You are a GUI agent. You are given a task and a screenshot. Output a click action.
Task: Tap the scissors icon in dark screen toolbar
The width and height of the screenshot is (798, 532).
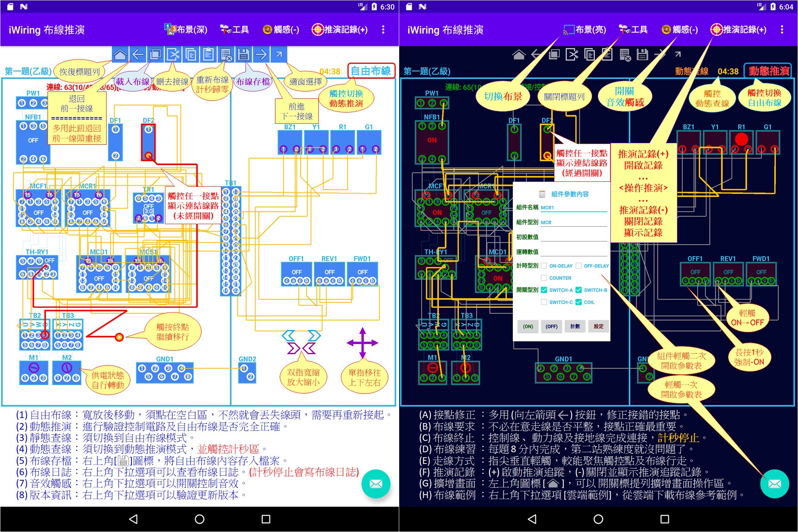pos(572,54)
